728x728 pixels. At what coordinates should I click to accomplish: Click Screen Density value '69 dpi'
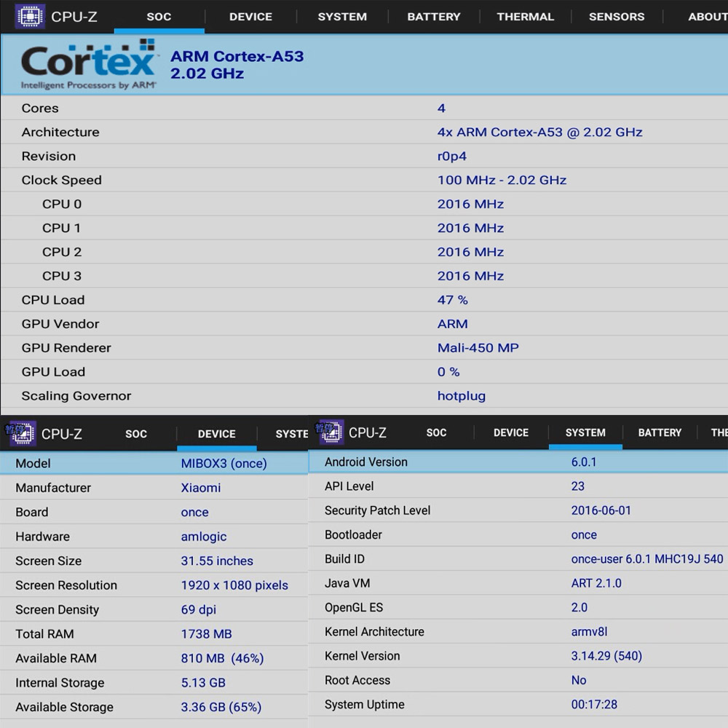[x=198, y=609]
